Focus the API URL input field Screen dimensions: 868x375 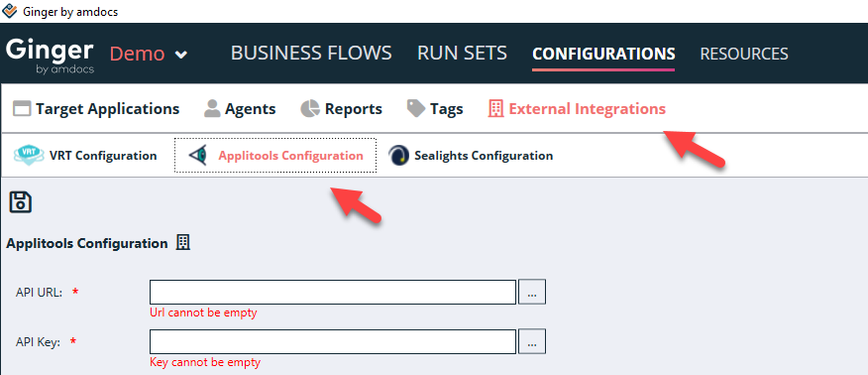click(x=333, y=292)
